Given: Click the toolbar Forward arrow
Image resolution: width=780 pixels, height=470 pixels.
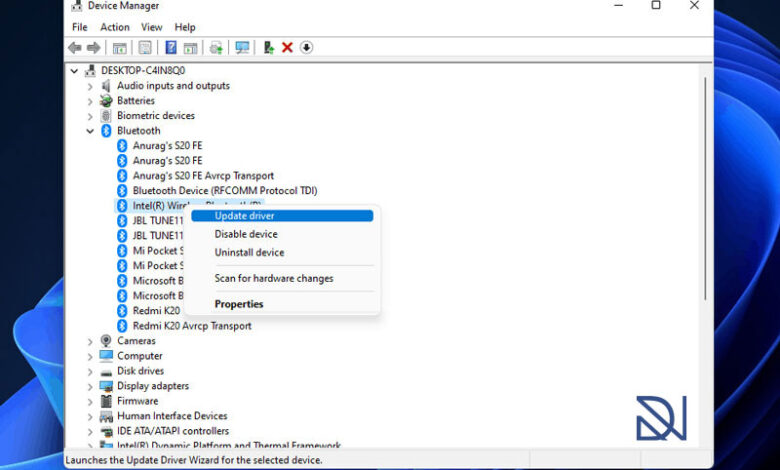Looking at the screenshot, I should click(94, 48).
